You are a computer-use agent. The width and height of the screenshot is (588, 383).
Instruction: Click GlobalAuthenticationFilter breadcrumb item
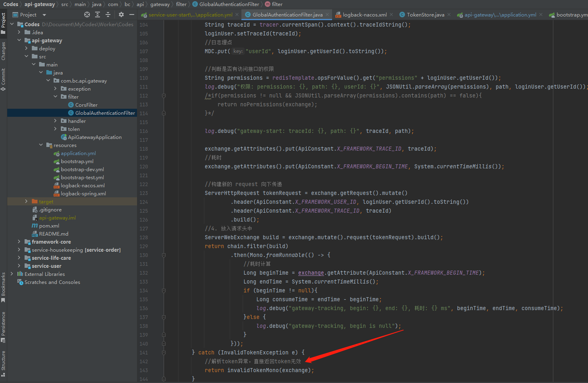coord(226,4)
